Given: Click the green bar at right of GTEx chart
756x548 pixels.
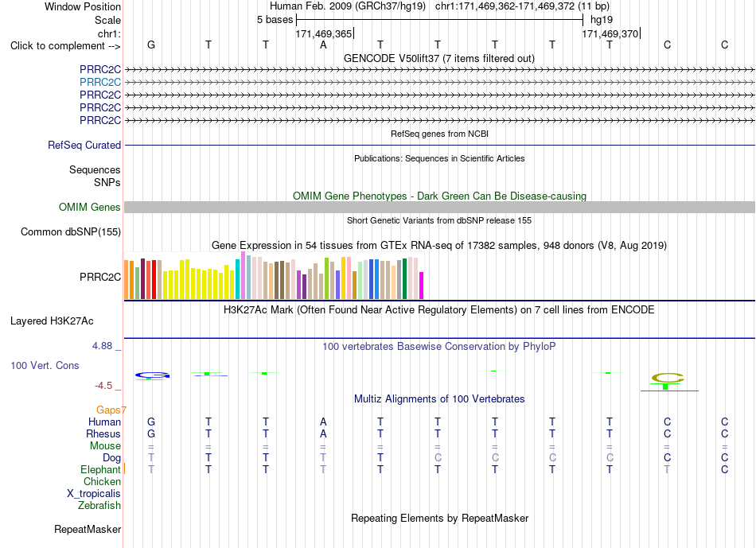Looking at the screenshot, I should 404,279.
